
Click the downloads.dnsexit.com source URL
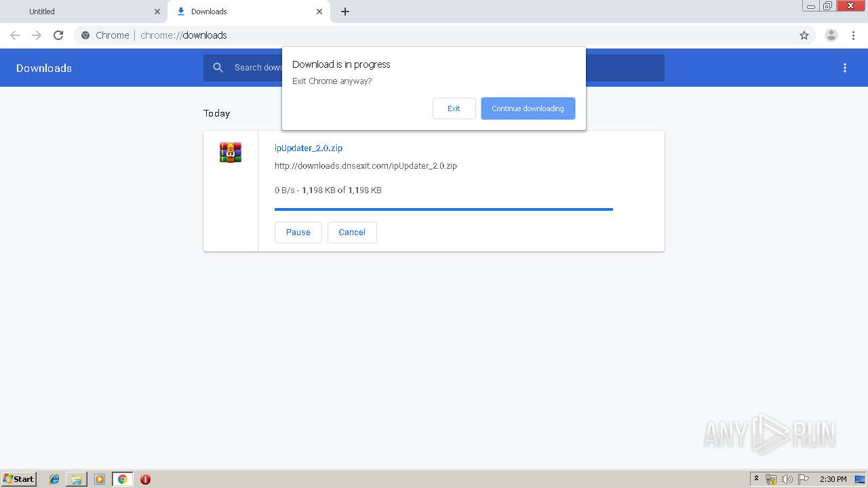(x=366, y=165)
